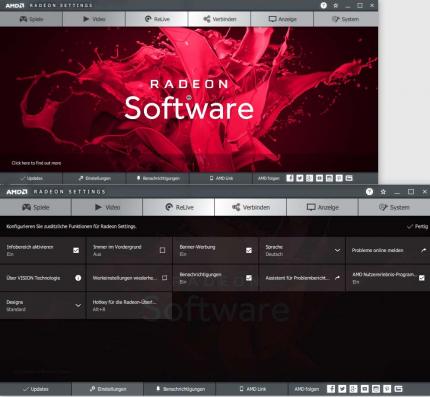Open YouTube icon in upper window footer

pos(319,178)
